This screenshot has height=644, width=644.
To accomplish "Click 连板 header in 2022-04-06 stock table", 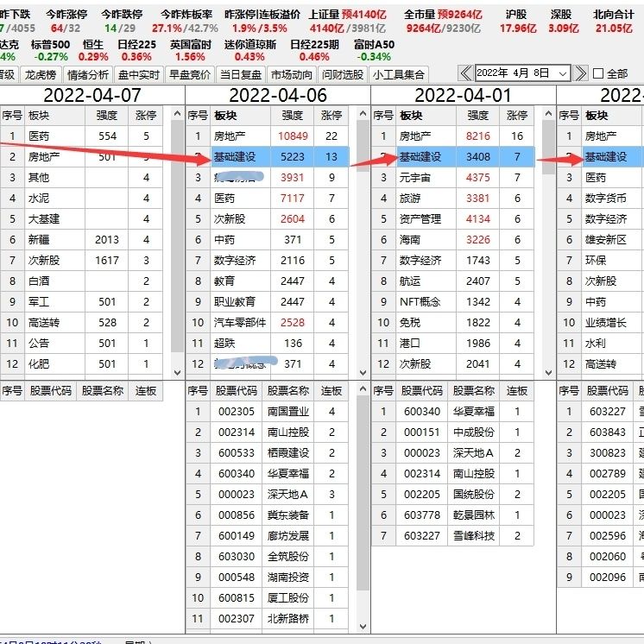I will click(x=331, y=390).
